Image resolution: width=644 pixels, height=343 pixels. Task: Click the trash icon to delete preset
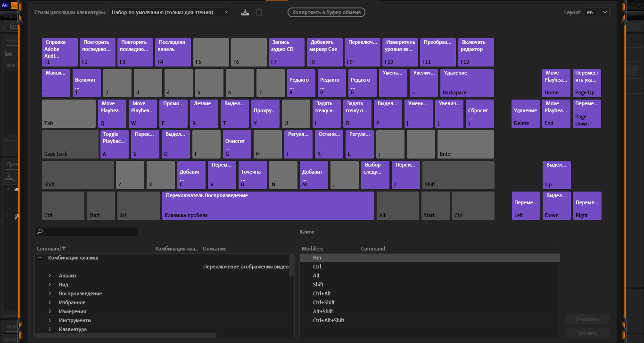tap(259, 12)
